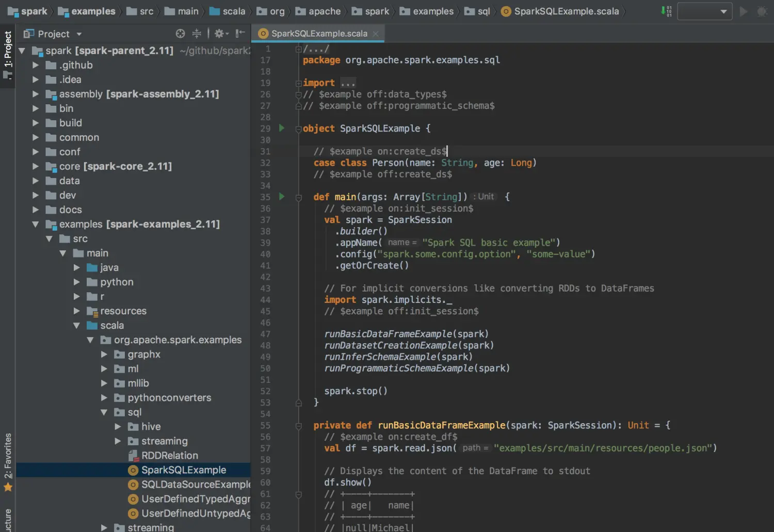Expand the assembly module folder
The image size is (774, 532).
click(36, 94)
